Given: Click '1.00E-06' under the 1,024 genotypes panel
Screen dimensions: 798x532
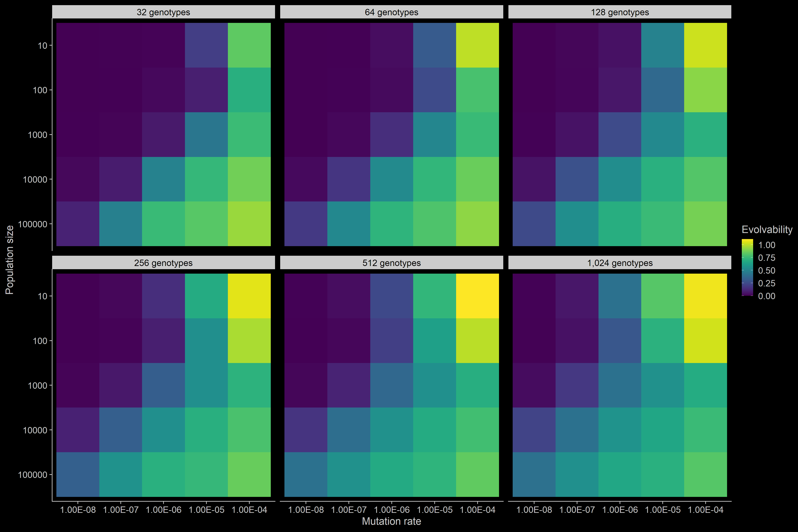Looking at the screenshot, I should point(620,510).
